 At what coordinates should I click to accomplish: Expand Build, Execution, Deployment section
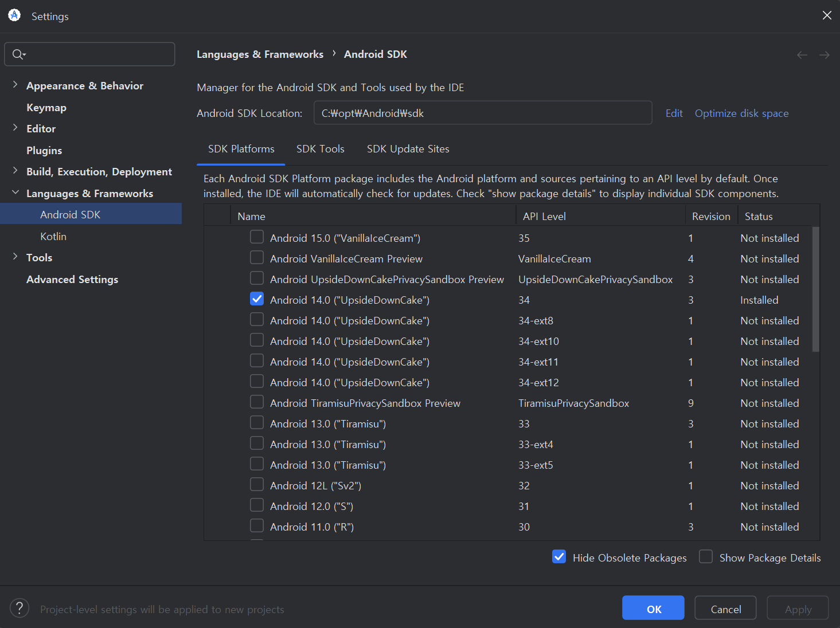pyautogui.click(x=15, y=171)
